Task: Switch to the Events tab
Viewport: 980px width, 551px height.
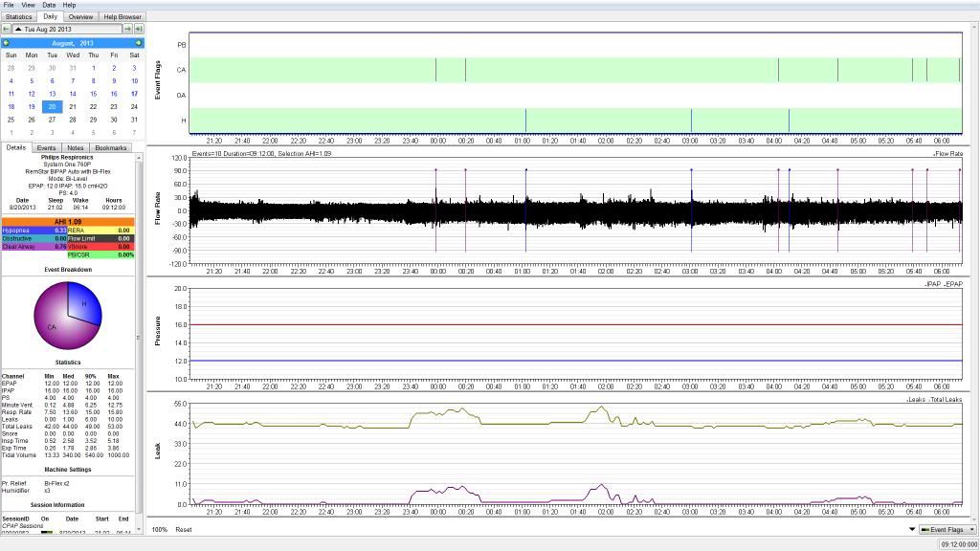Action: tap(46, 147)
